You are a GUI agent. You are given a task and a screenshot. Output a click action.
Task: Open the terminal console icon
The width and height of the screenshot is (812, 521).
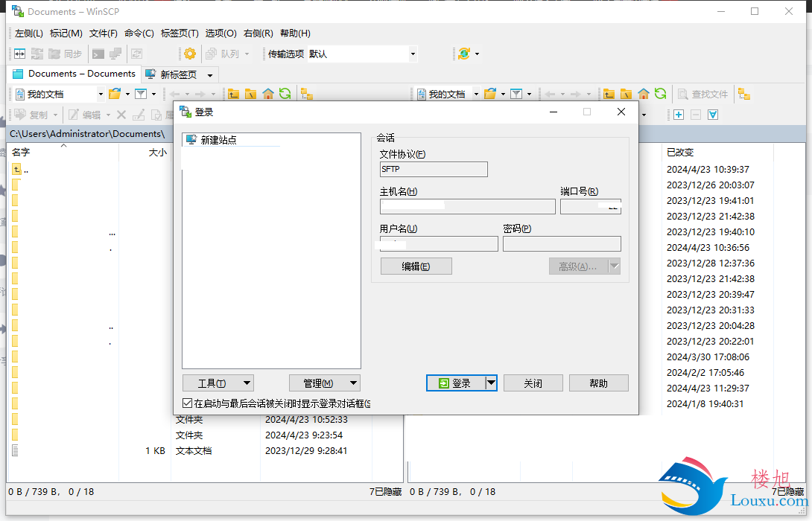[x=98, y=54]
